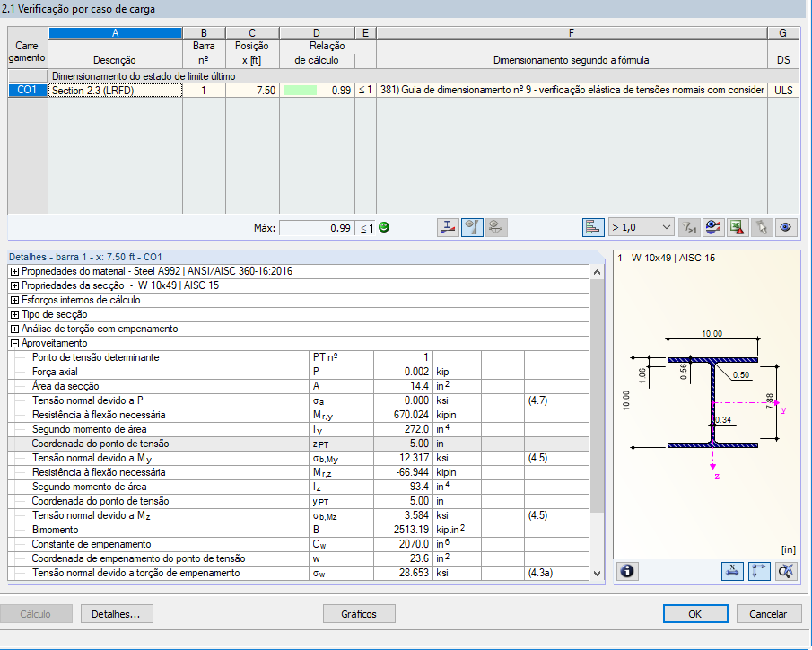Click the pick member pointer icon
This screenshot has width=812, height=650.
tap(762, 227)
